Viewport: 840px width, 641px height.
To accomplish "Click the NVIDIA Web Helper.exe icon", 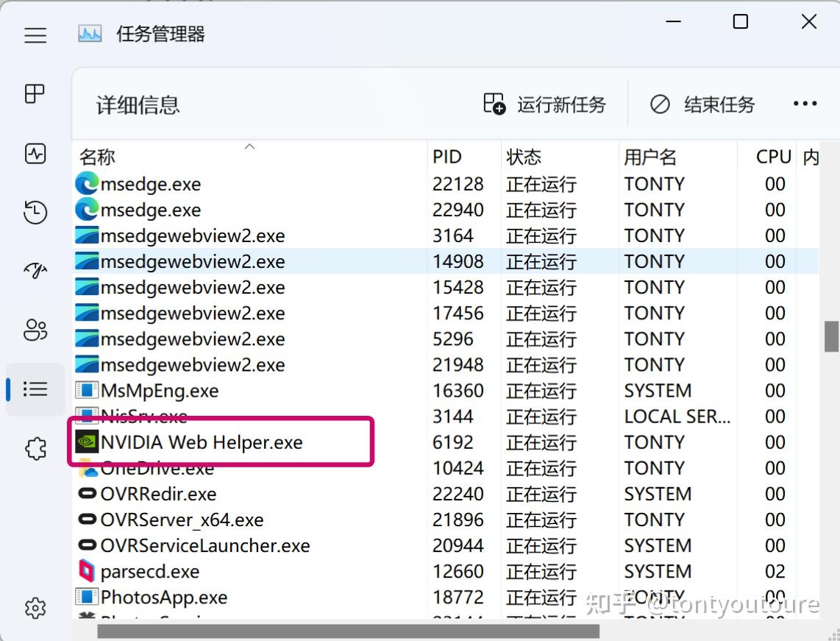I will click(87, 442).
